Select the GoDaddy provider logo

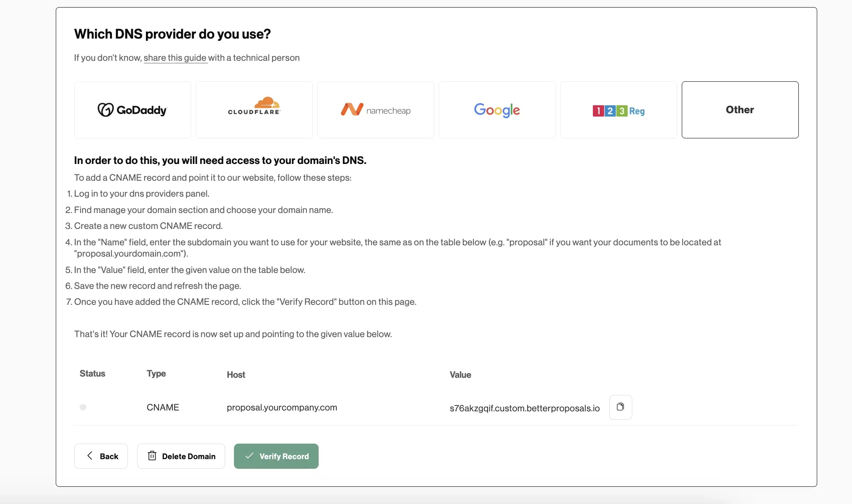pyautogui.click(x=132, y=109)
